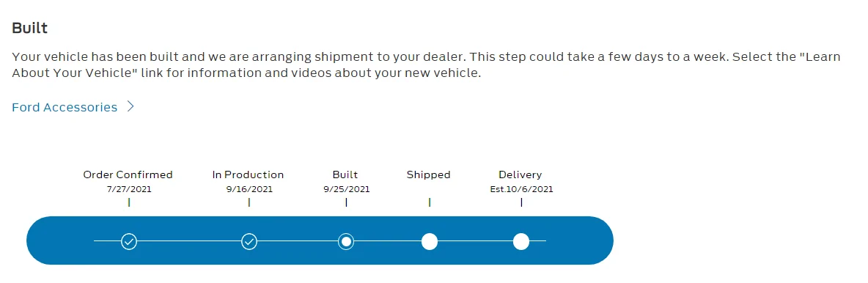Click the Built label above the tracker

tap(345, 174)
